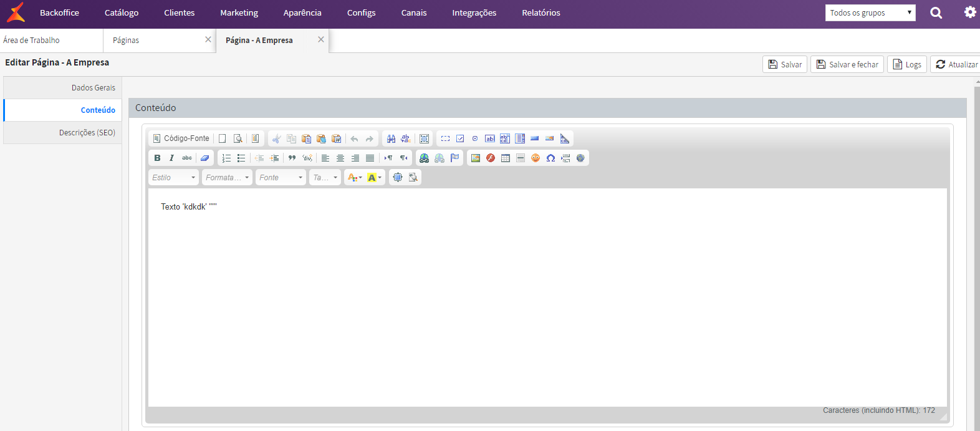This screenshot has height=431, width=980.
Task: Open the Todos os grupos dropdown
Action: (x=870, y=12)
